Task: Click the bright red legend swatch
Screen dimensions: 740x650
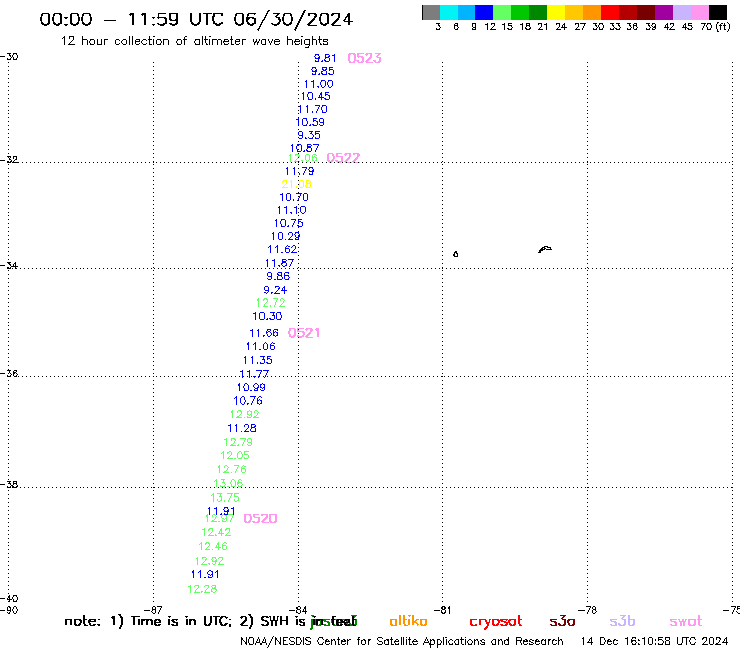Action: point(610,12)
